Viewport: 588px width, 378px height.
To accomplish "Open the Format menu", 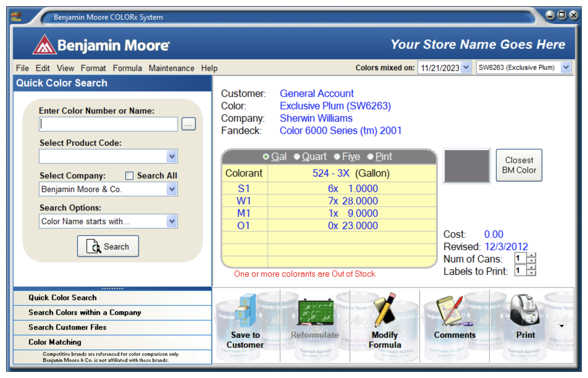I will tap(93, 68).
